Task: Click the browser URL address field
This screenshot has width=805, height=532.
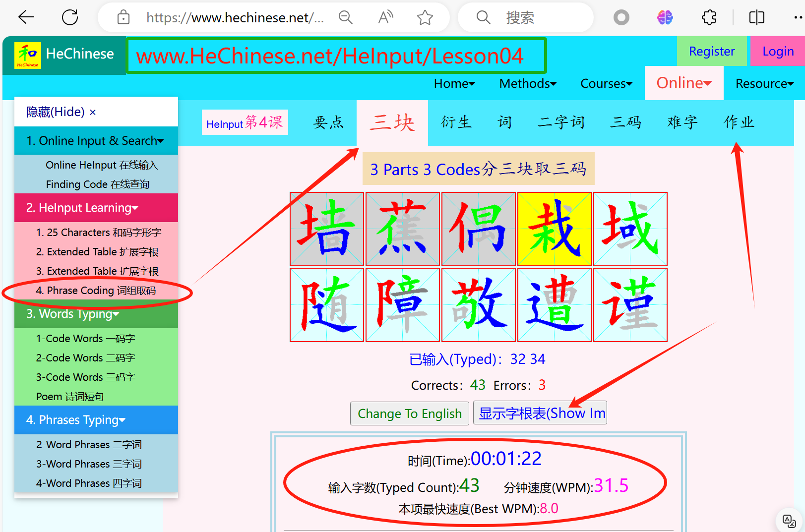Action: click(x=235, y=18)
